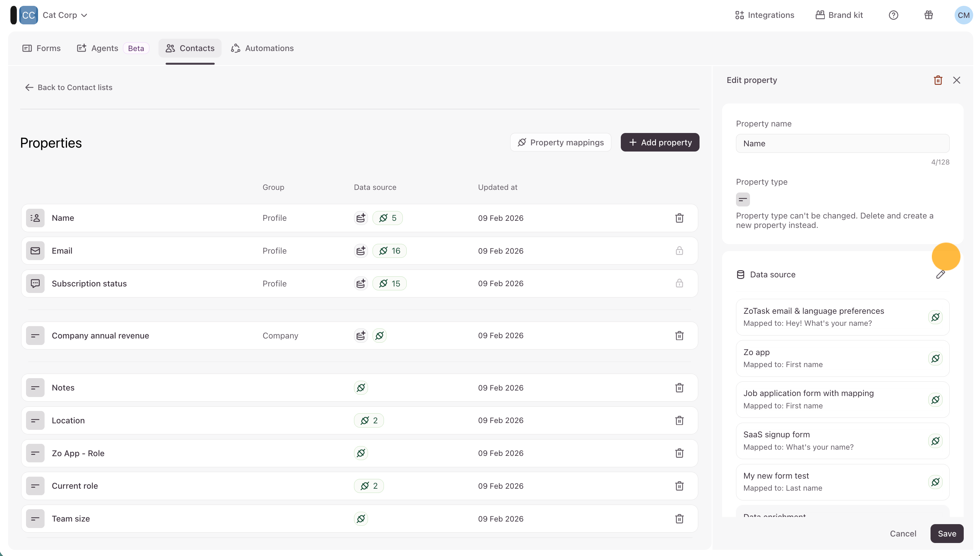Click Email row's 16 mappings badge
The width and height of the screenshot is (980, 556).
(x=389, y=251)
